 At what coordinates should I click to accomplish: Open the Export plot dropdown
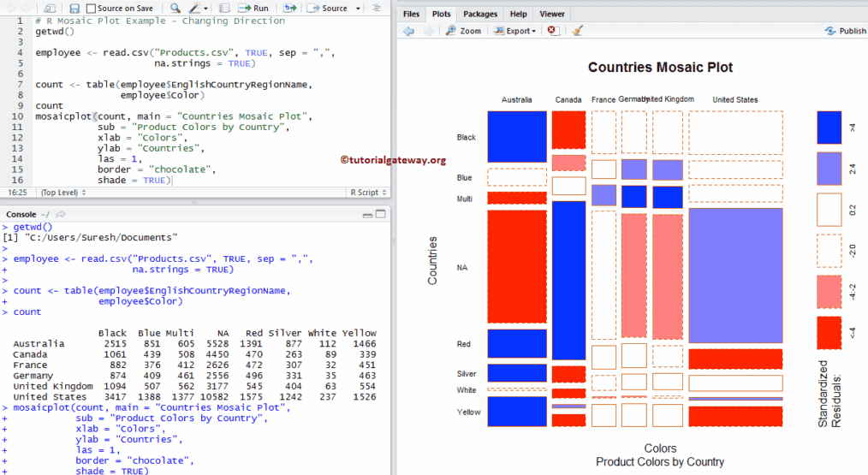(514, 31)
